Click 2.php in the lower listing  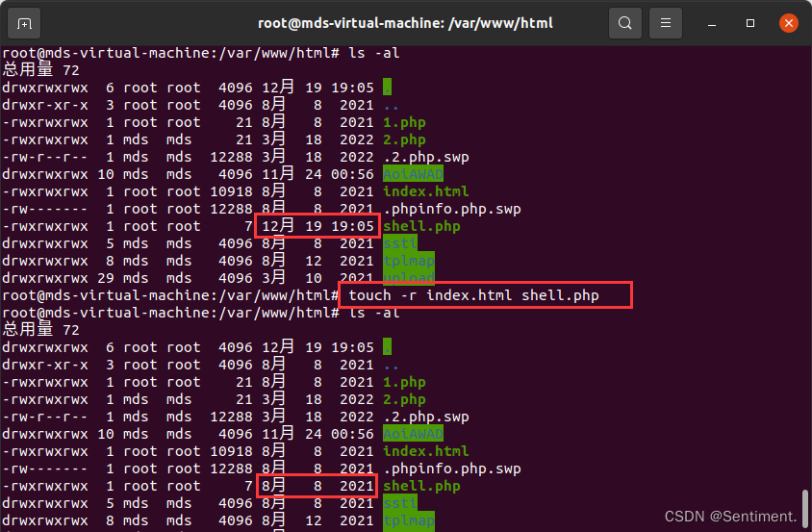[404, 400]
